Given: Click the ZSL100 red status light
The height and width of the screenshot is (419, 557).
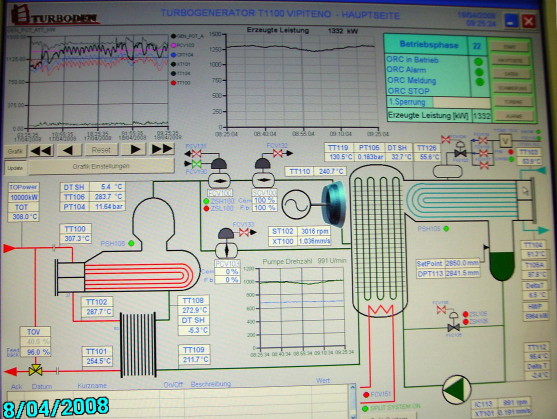Looking at the screenshot, I should coord(206,208).
